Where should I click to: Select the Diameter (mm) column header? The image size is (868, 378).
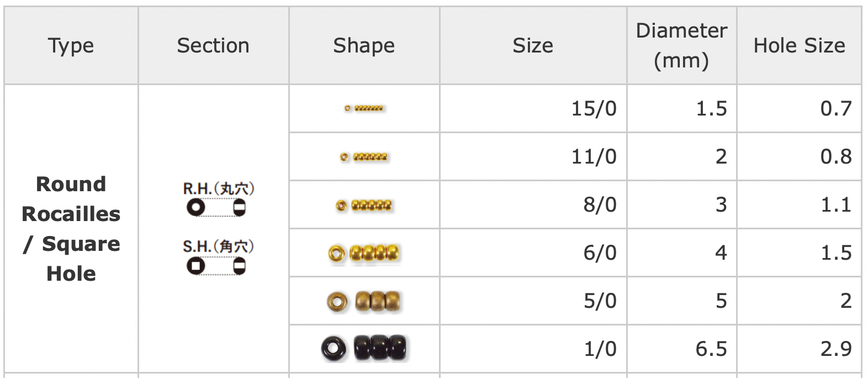pyautogui.click(x=681, y=45)
